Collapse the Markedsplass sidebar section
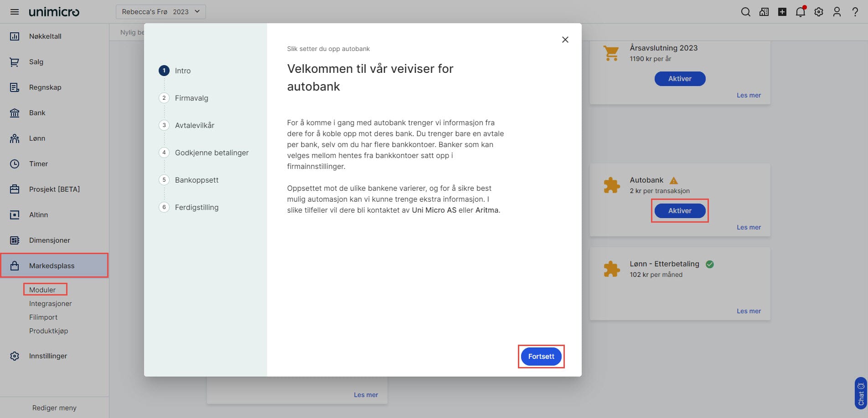Image resolution: width=868 pixels, height=418 pixels. coord(52,266)
